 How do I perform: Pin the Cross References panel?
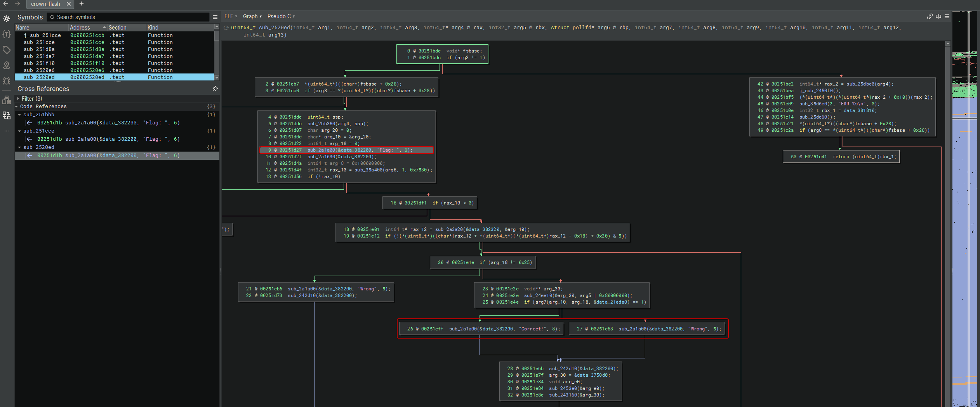[x=215, y=89]
